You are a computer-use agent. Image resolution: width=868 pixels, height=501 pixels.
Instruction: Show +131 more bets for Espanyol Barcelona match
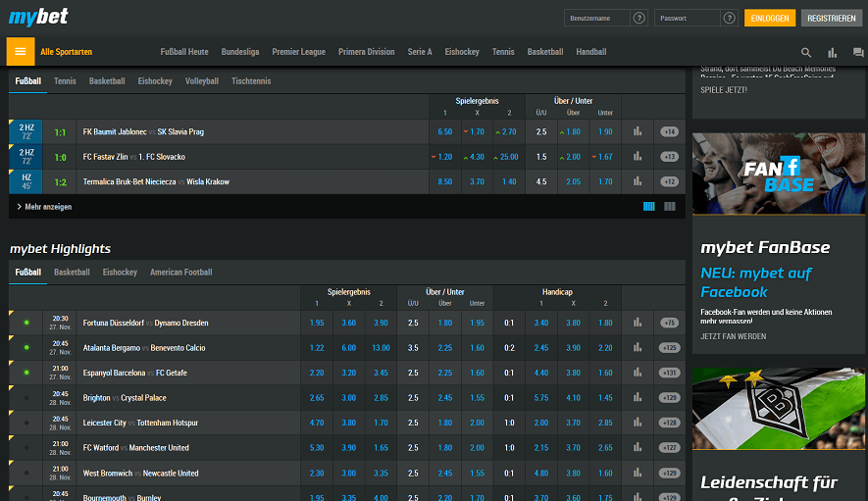coord(669,373)
